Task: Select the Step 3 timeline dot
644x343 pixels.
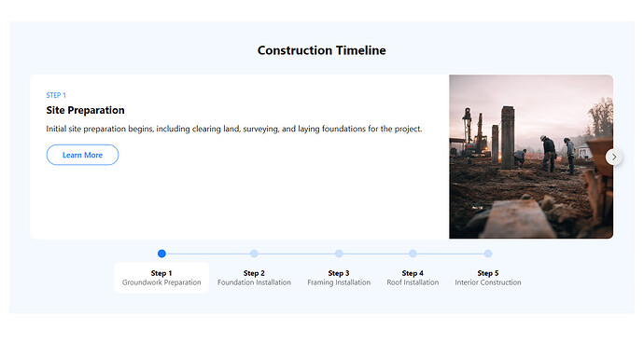Action: pos(339,254)
